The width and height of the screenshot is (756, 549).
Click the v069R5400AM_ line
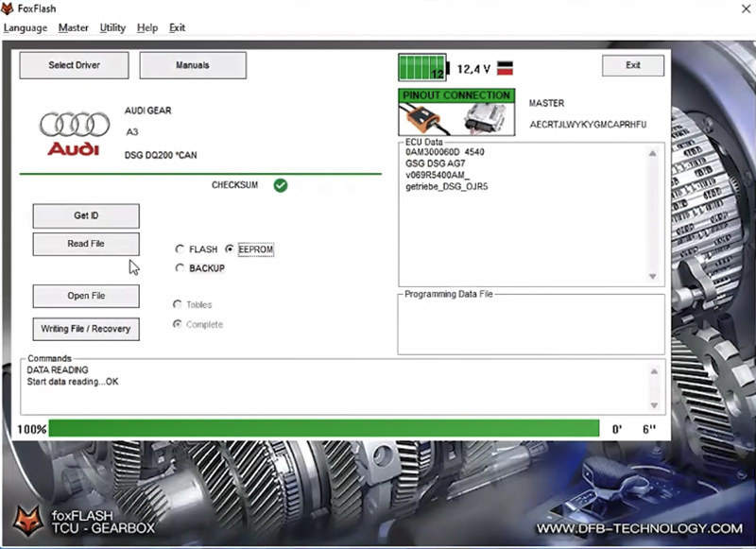(x=438, y=175)
